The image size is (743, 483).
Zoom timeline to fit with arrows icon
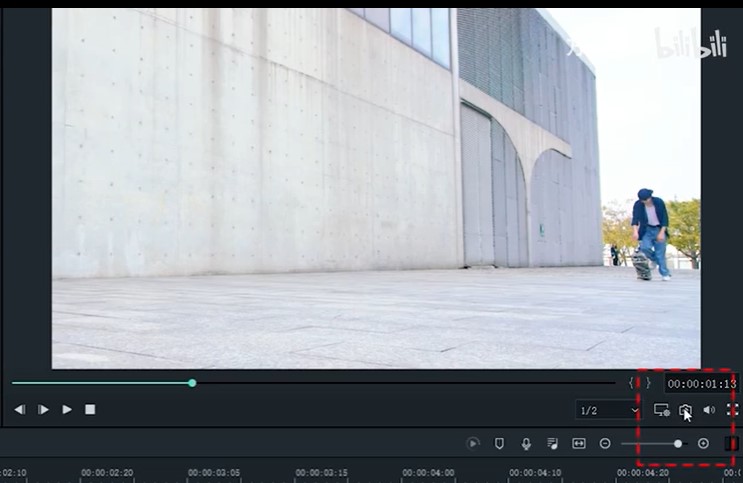point(579,443)
